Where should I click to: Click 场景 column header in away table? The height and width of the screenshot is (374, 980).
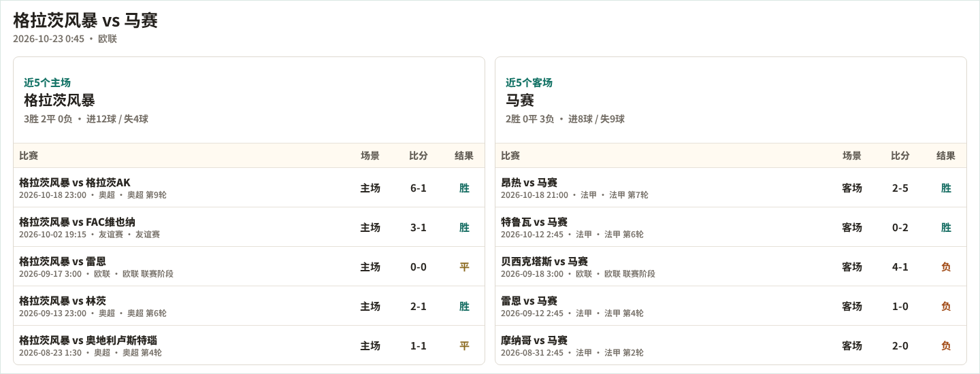(x=852, y=156)
